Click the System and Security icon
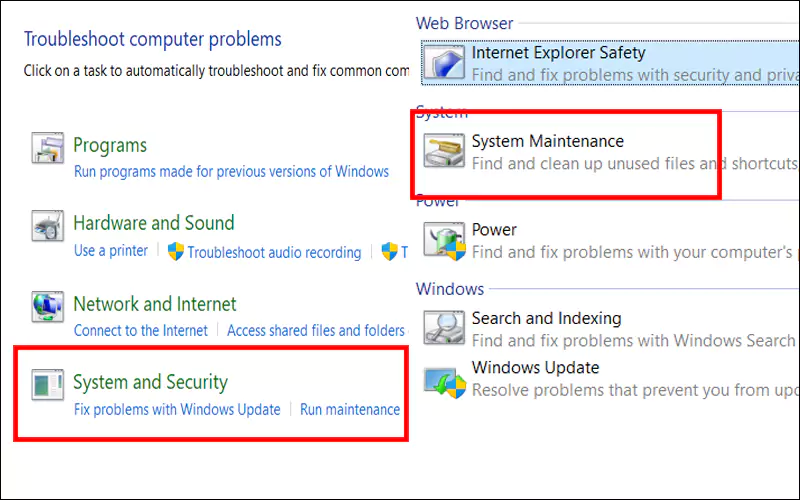This screenshot has width=800, height=500. [x=47, y=384]
